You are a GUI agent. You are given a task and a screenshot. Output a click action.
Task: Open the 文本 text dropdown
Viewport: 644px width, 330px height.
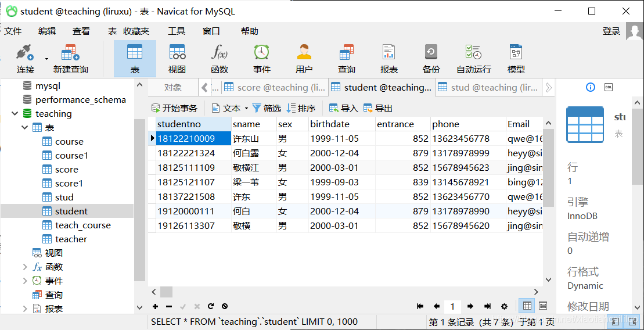click(230, 109)
